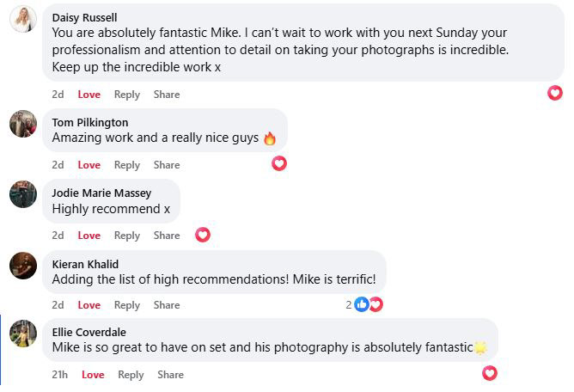Reply to Kieran Khalid's comment

[x=127, y=305]
